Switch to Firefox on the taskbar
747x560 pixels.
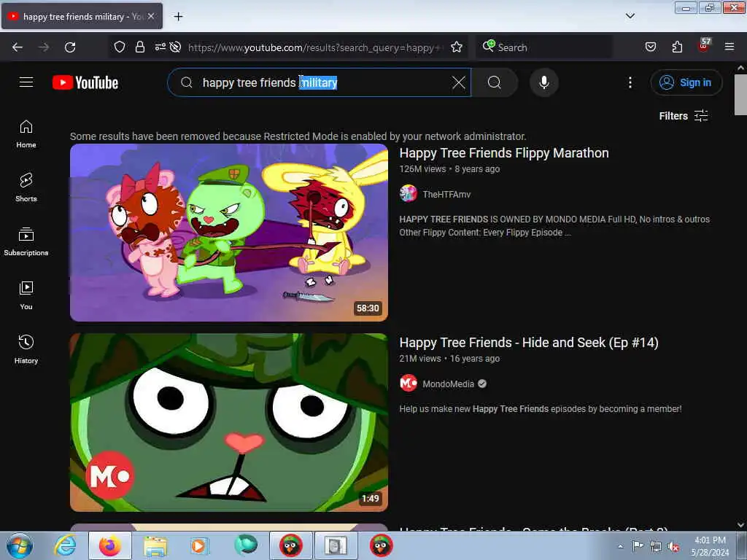pyautogui.click(x=110, y=545)
